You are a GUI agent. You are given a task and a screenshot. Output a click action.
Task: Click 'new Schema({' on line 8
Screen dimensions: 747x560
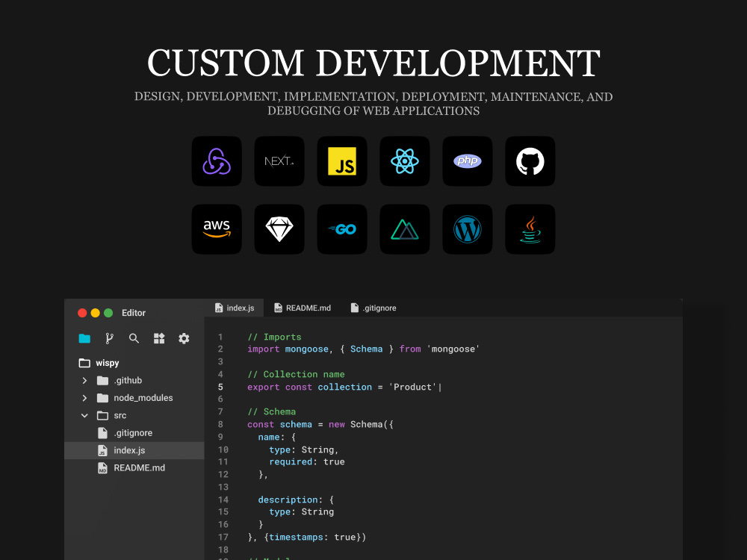[x=361, y=424]
